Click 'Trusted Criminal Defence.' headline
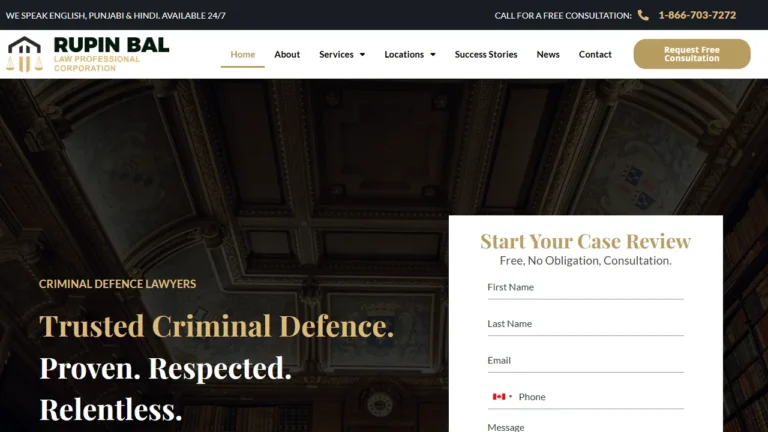Screen dimensions: 768x432 click(216, 326)
